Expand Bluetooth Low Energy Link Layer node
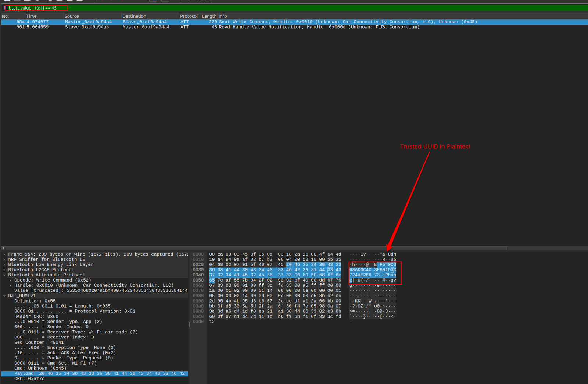 click(4, 265)
